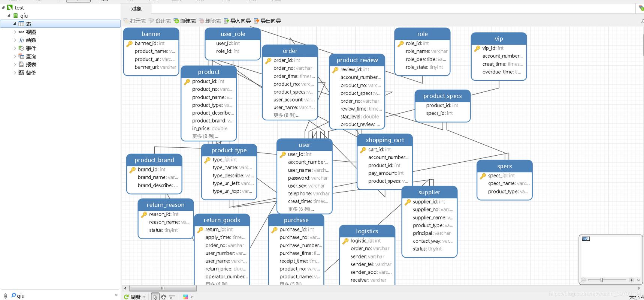Click the overdue_time field in vip table
This screenshot has height=300, width=644.
(x=502, y=72)
